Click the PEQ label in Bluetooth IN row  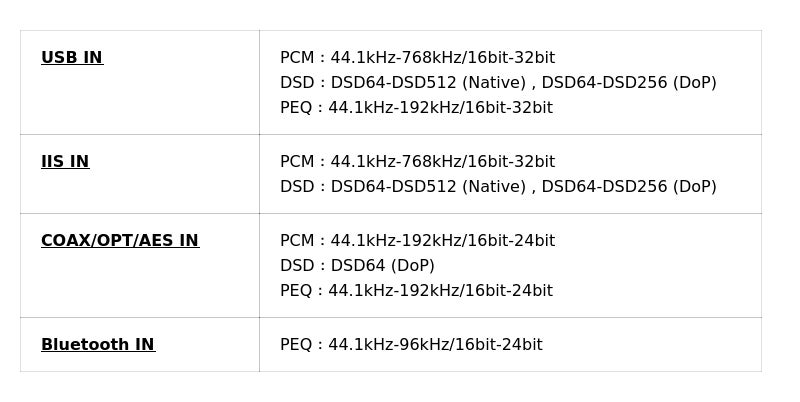pos(295,345)
